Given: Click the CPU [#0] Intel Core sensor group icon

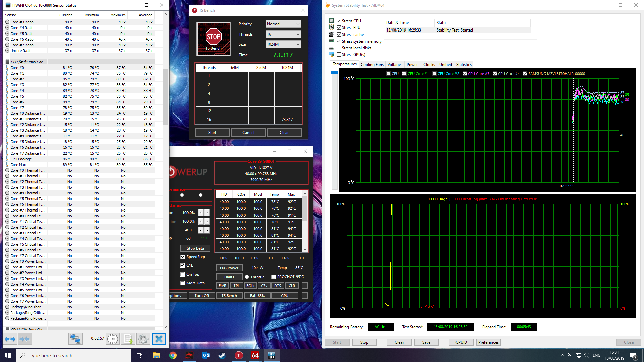Looking at the screenshot, I should click(x=7, y=62).
